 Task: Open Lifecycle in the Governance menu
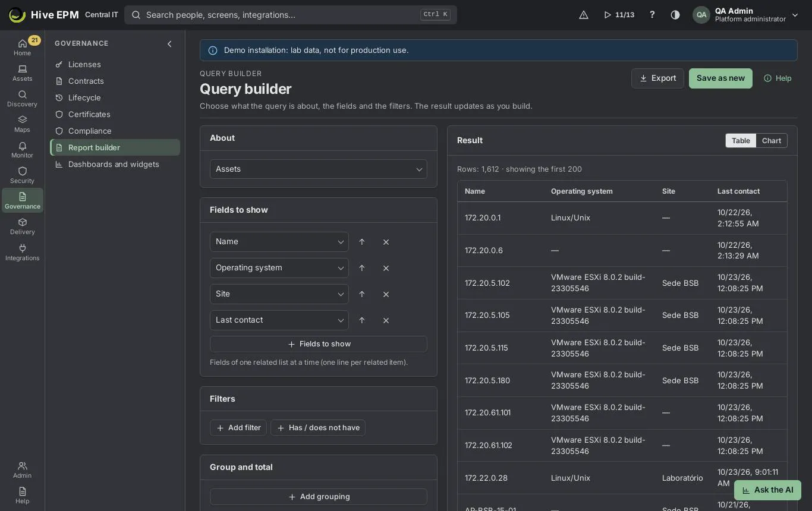(x=115, y=97)
